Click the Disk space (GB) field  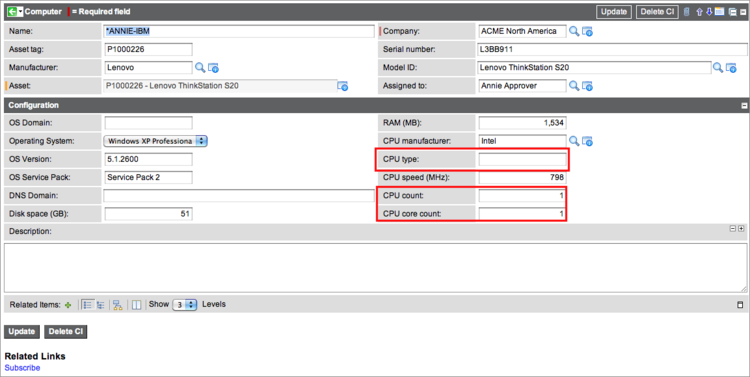[x=148, y=214]
